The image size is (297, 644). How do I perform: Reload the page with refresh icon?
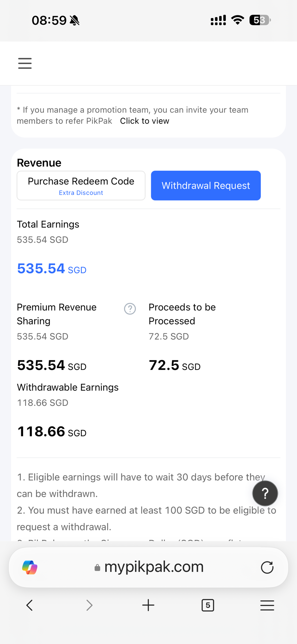point(267,568)
